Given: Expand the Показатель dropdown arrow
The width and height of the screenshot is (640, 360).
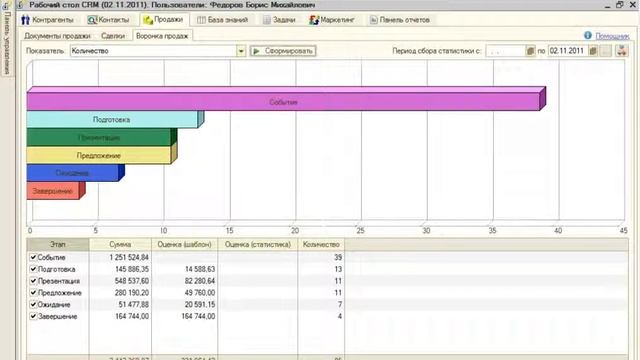Looking at the screenshot, I should [241, 51].
